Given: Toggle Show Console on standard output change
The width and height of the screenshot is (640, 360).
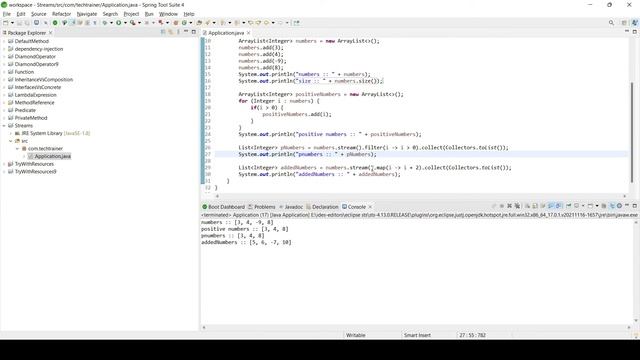Looking at the screenshot, I should coord(551,206).
